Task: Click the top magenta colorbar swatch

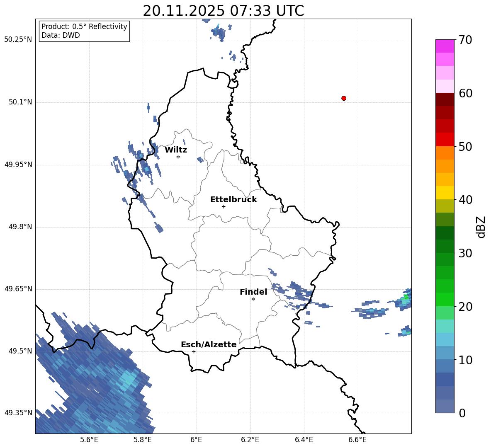Action: [x=445, y=46]
